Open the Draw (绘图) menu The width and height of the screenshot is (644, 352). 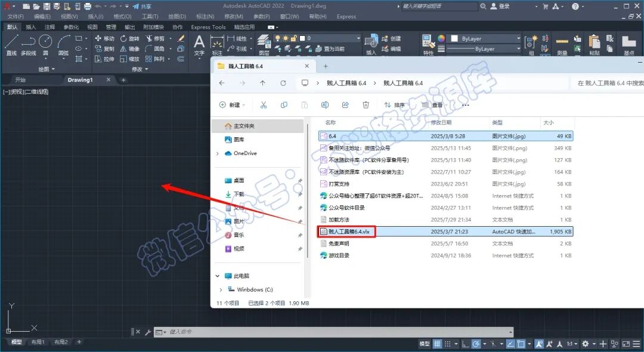177,17
